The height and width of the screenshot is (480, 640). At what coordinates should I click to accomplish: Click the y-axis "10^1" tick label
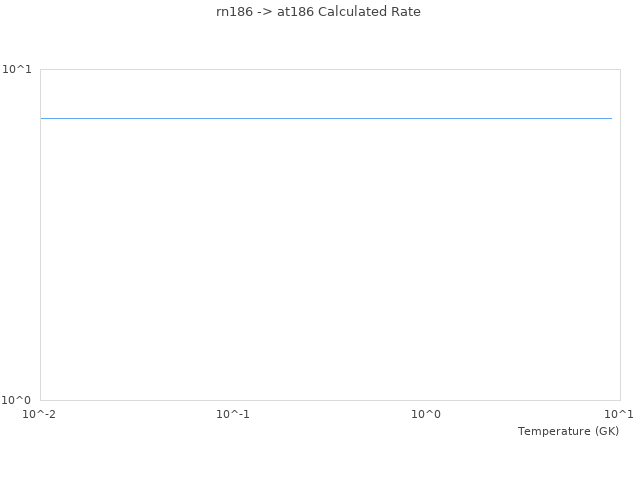(x=17, y=69)
